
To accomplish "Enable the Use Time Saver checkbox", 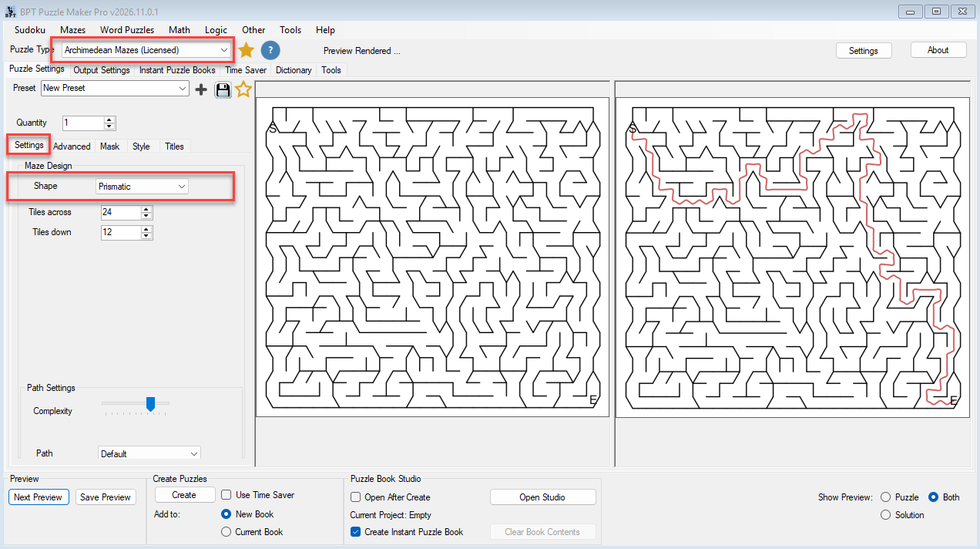I will [x=227, y=495].
